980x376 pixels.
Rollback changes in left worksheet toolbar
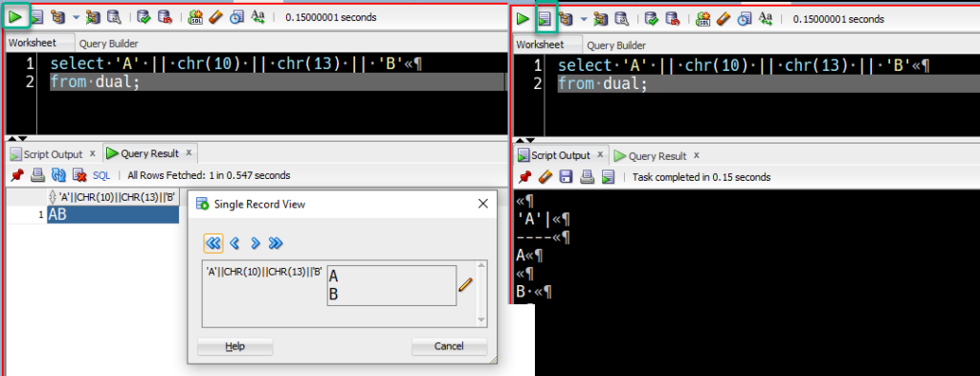(x=165, y=17)
